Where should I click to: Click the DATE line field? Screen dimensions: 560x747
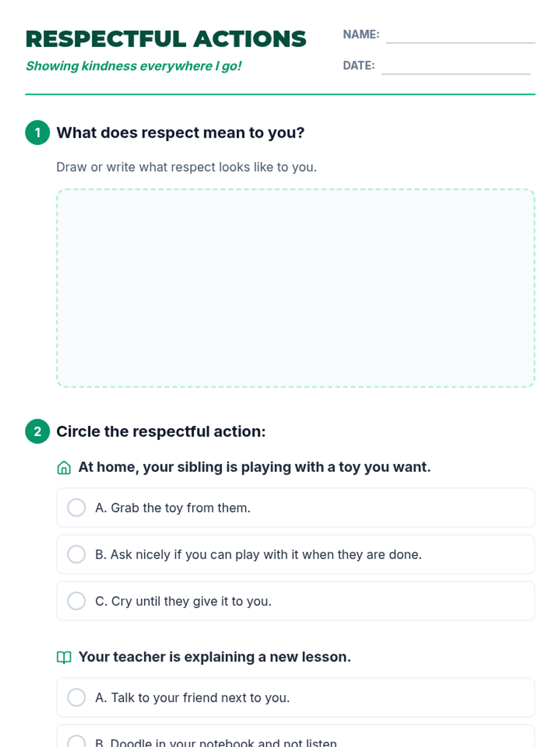455,67
